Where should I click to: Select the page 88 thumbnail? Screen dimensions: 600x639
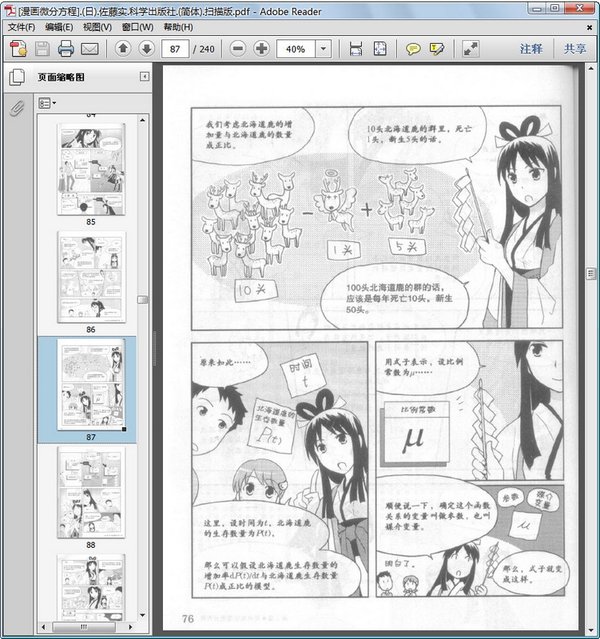(91, 492)
